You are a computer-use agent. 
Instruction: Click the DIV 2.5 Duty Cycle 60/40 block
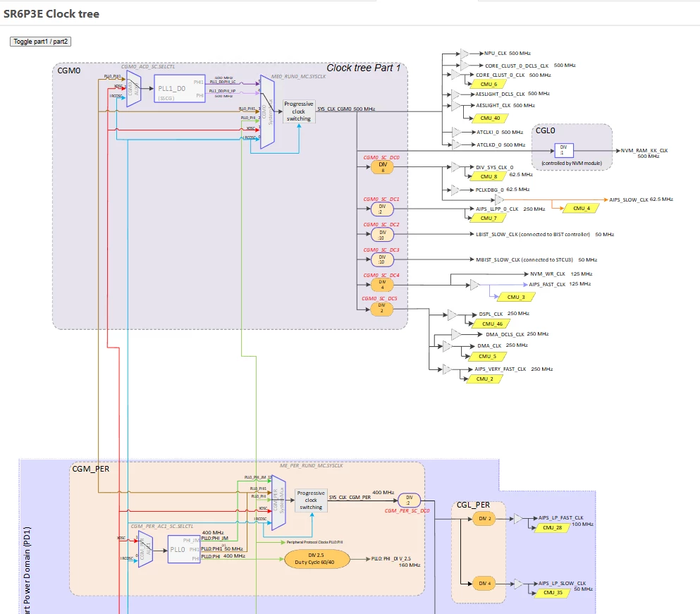point(317,558)
